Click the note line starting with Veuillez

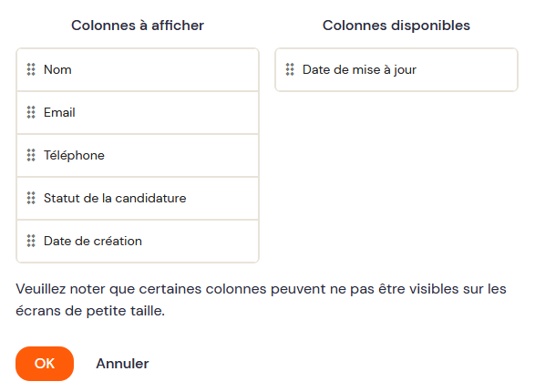261,289
